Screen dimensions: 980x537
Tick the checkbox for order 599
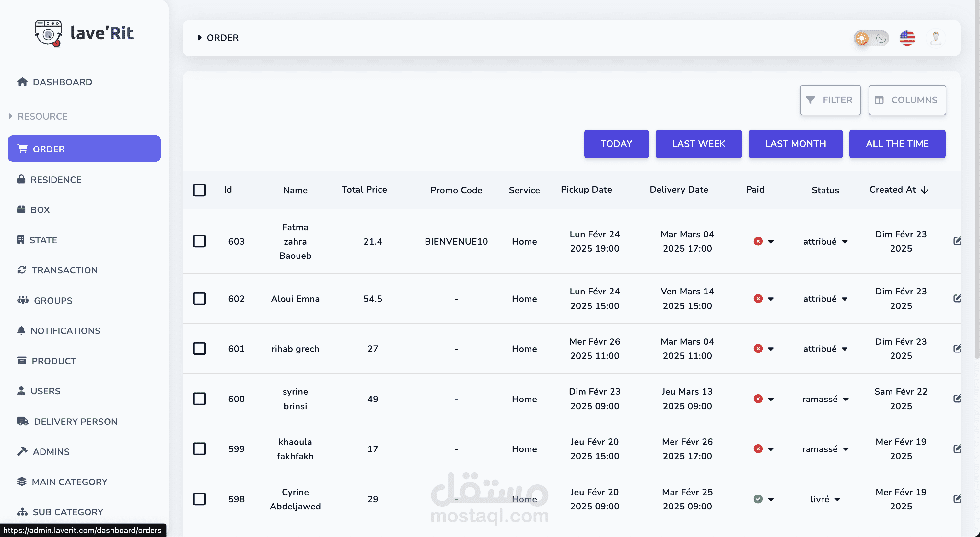pyautogui.click(x=199, y=449)
